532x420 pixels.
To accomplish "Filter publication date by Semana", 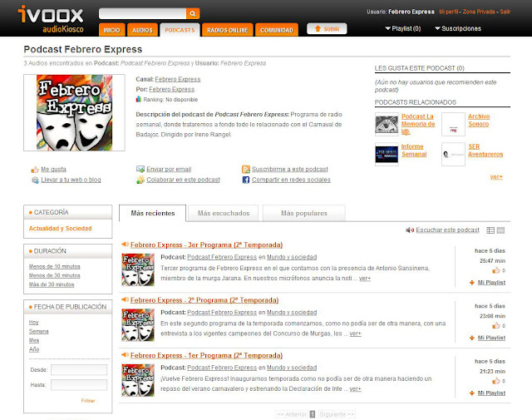I will 39,331.
